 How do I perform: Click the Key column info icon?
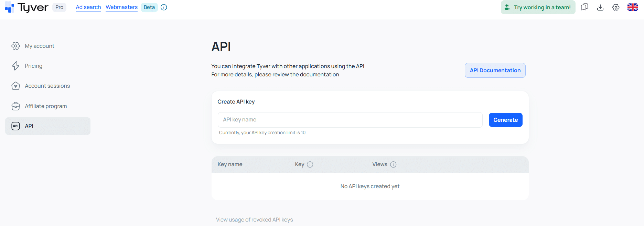(310, 164)
